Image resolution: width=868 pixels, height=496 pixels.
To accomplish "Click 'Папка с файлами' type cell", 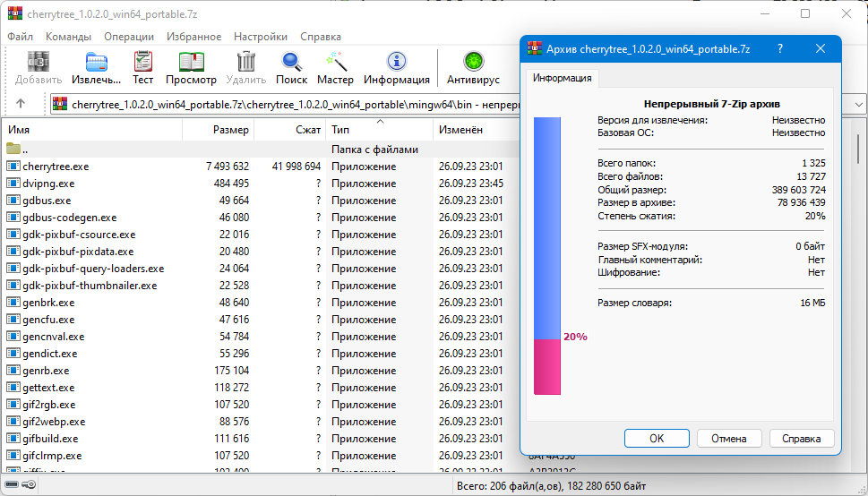I will coord(374,150).
